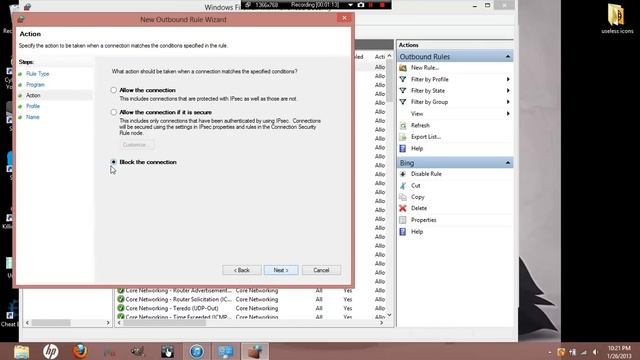
Task: Click the Cut scissors icon
Action: (403, 186)
